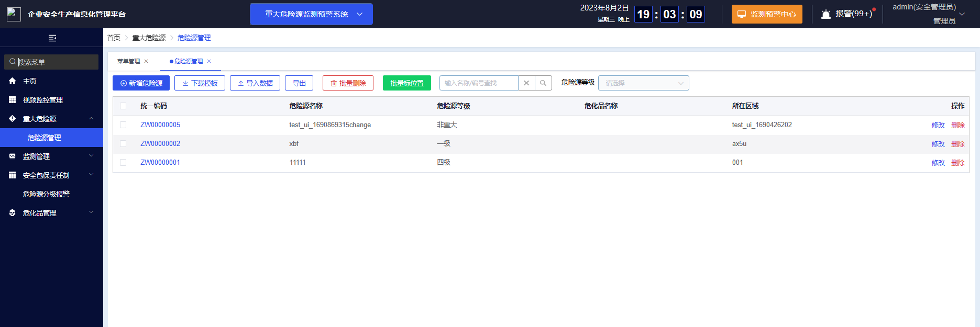This screenshot has height=327, width=980.
Task: Click 删除 for row ZW00000005
Action: click(x=958, y=125)
